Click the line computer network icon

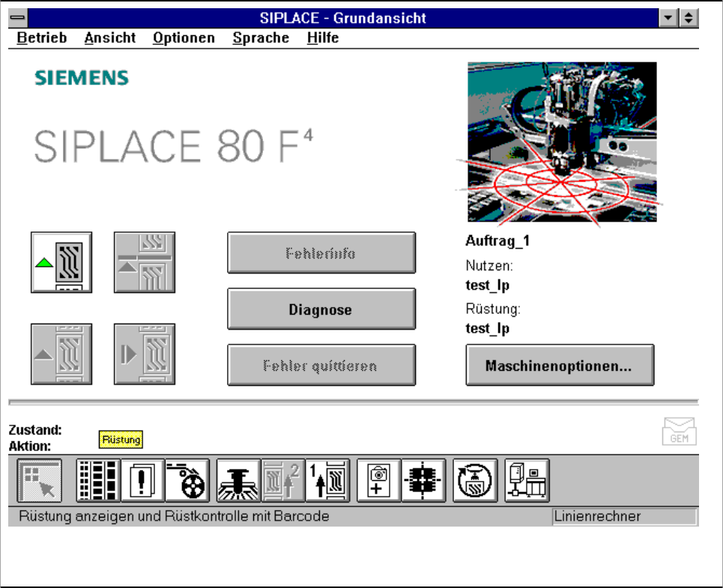pos(527,481)
